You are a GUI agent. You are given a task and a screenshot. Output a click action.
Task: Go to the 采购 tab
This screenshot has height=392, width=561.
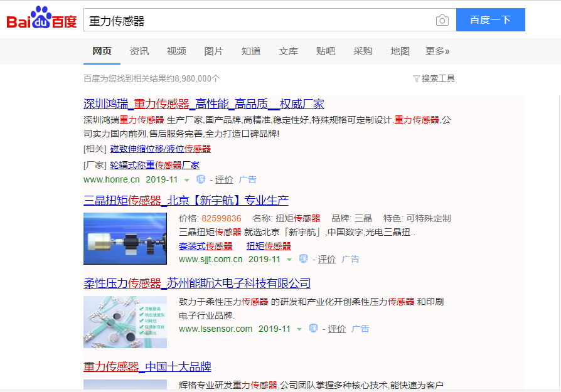tap(363, 51)
